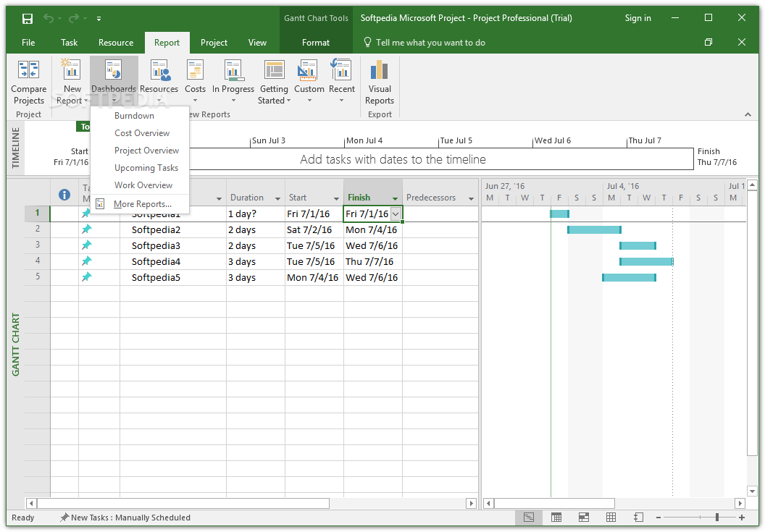This screenshot has width=765, height=532.
Task: Click the Indicators info column header icon
Action: tap(64, 195)
